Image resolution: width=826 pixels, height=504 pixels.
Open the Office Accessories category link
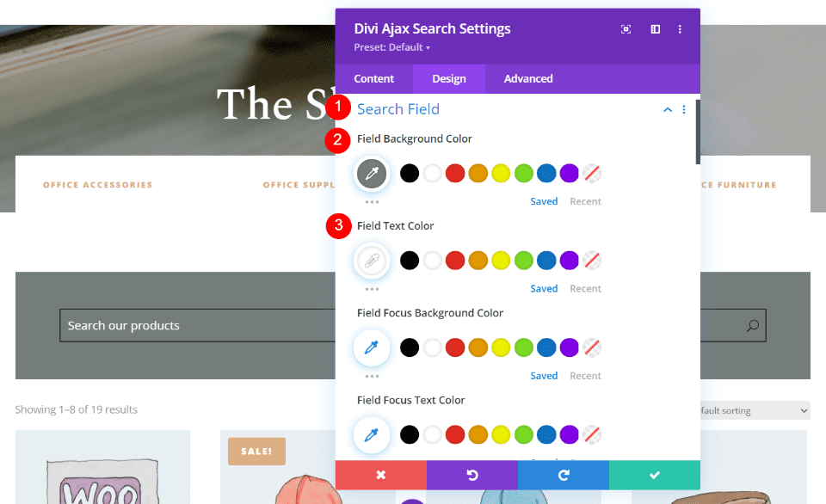point(98,185)
